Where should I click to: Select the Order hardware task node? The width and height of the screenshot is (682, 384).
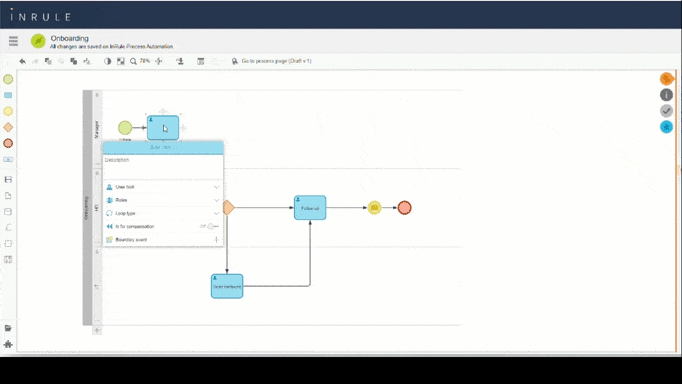(x=227, y=286)
